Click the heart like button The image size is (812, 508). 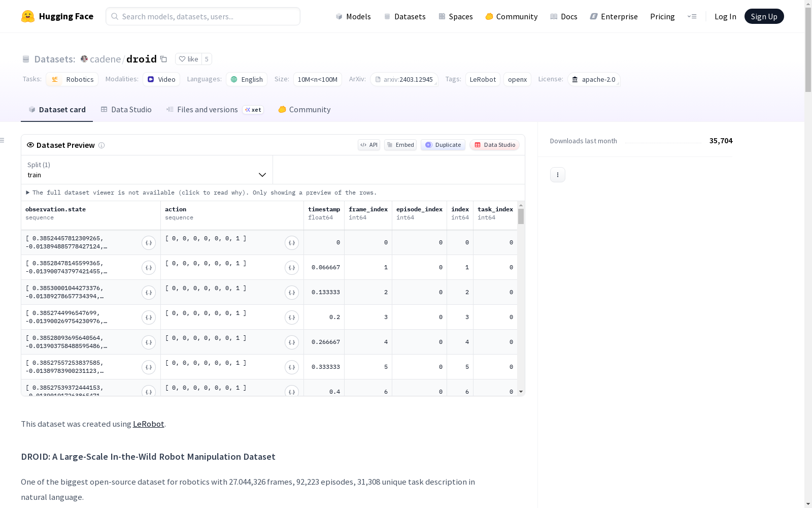tap(188, 59)
